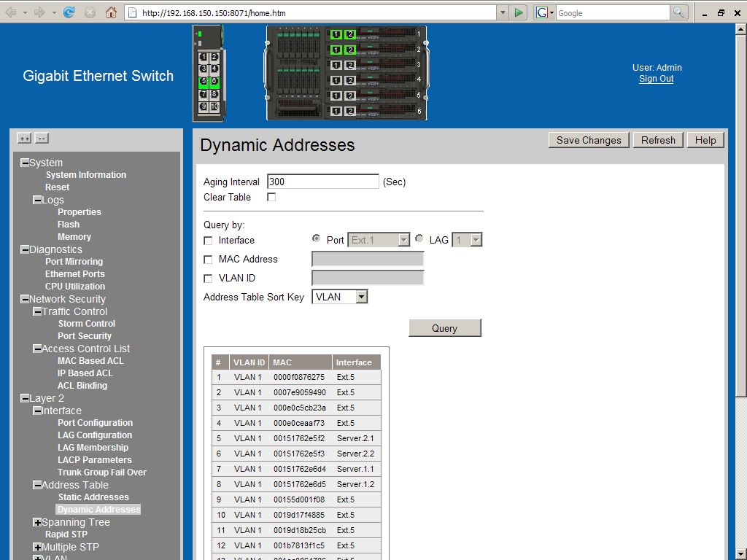Select the LAG radio button
This screenshot has height=560, width=747.
click(x=419, y=238)
